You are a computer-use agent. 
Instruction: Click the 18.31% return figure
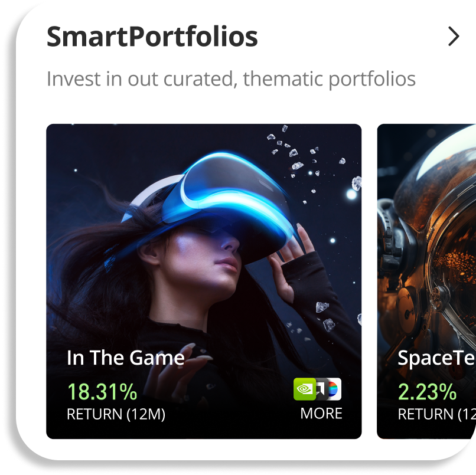(x=102, y=392)
